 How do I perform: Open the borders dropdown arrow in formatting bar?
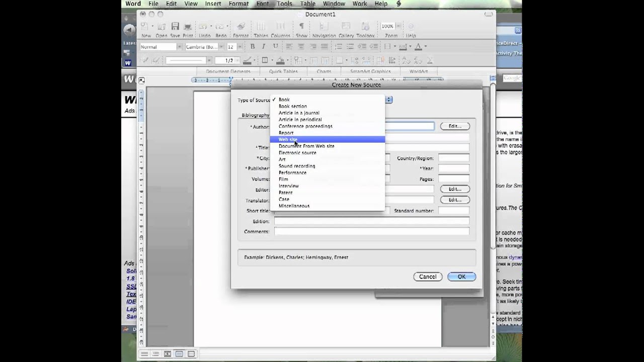[395, 46]
